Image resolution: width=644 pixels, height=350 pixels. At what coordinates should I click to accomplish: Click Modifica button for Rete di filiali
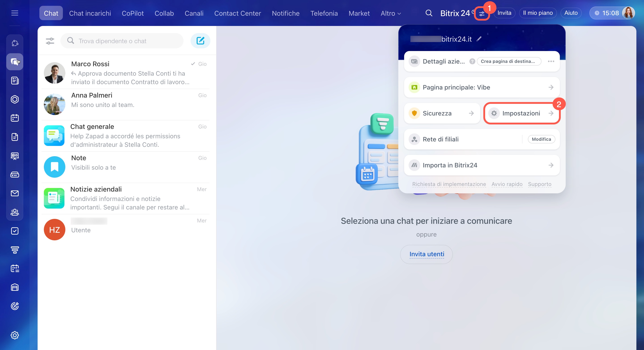541,139
